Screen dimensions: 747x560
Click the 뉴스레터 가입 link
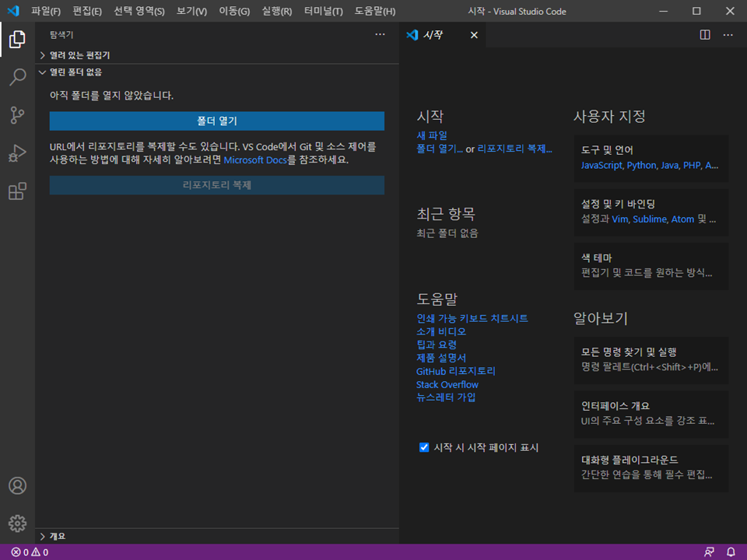(446, 397)
